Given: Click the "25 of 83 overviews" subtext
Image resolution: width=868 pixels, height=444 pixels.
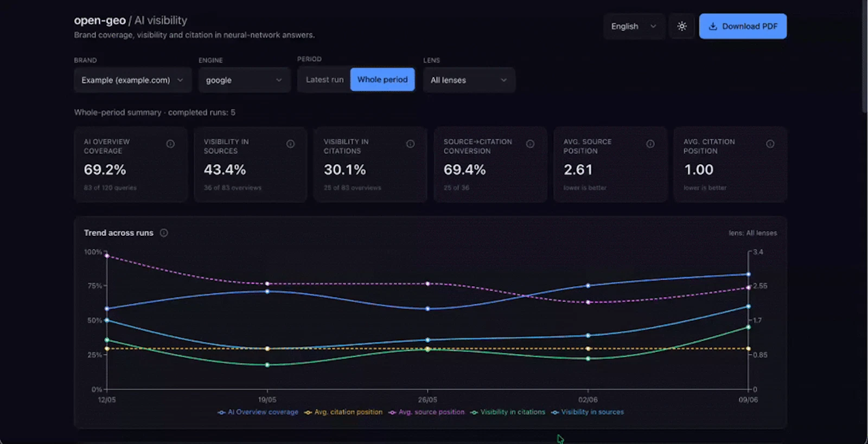Looking at the screenshot, I should tap(353, 188).
